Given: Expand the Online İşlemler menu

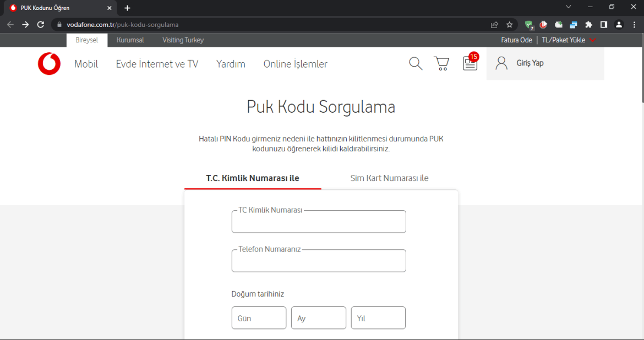Looking at the screenshot, I should click(x=295, y=64).
